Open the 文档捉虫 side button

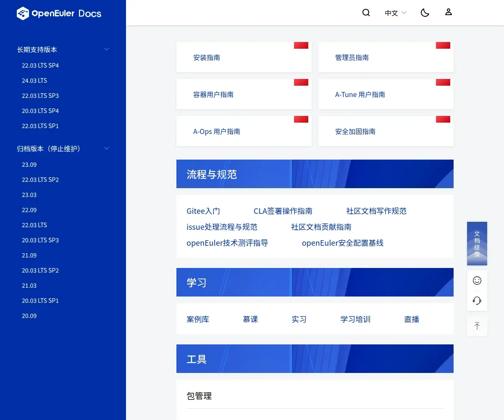point(477,244)
